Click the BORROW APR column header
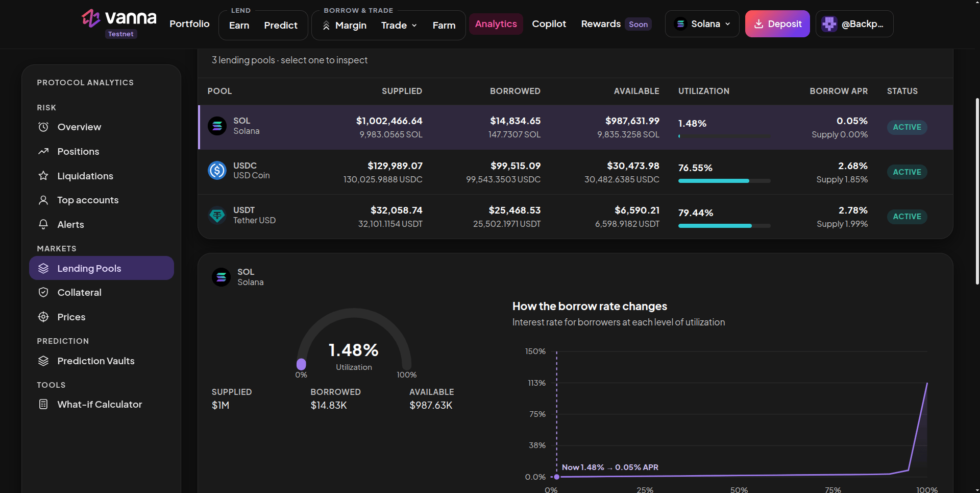The height and width of the screenshot is (493, 980). (x=839, y=91)
